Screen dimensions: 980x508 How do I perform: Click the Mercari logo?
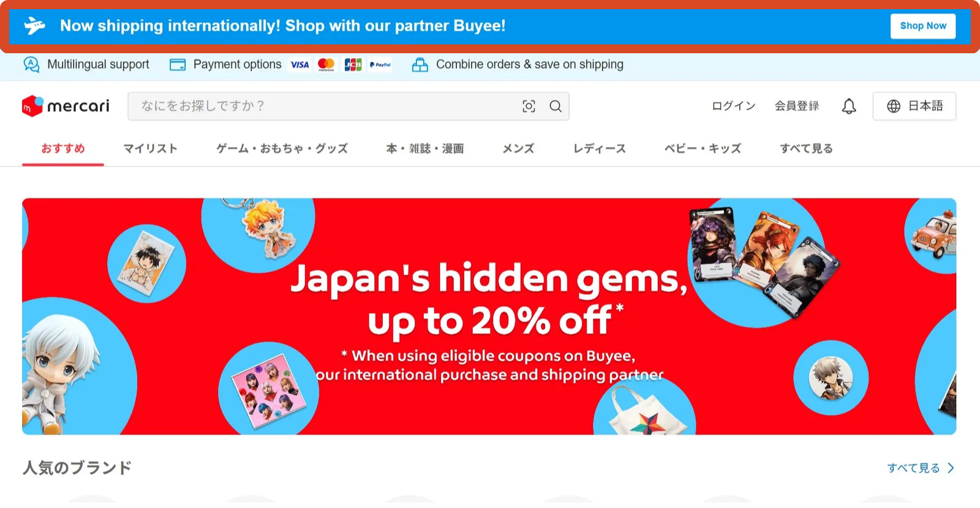tap(66, 106)
